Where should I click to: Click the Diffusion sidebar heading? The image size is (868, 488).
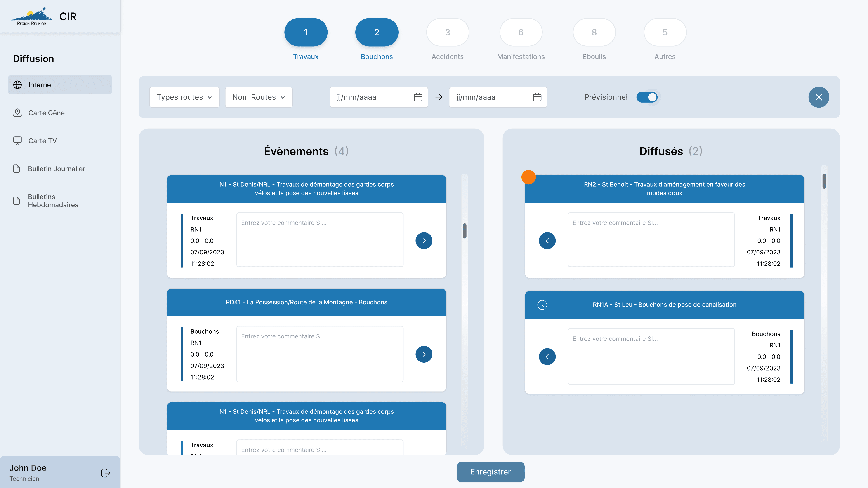(33, 59)
